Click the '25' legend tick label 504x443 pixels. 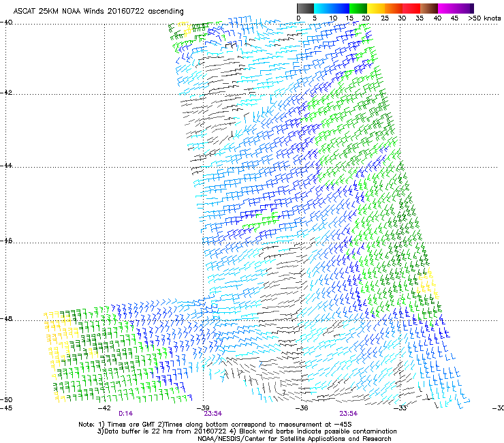(x=385, y=18)
